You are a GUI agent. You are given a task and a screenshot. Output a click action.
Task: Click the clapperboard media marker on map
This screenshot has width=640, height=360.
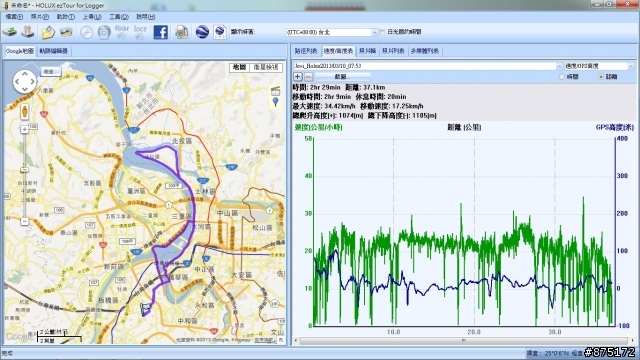pos(276,91)
